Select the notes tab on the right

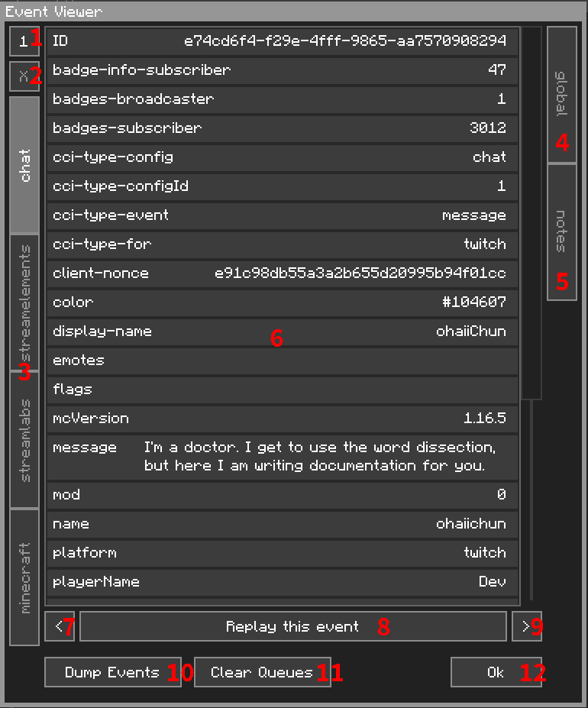point(562,231)
